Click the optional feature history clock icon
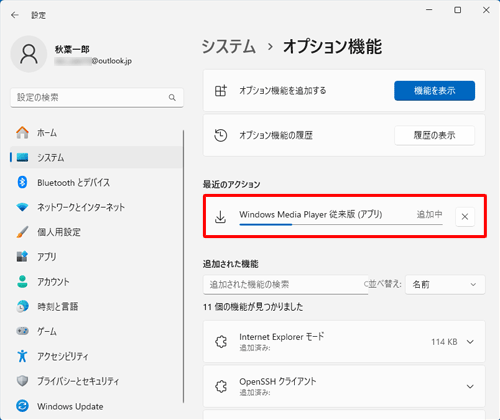This screenshot has height=420, width=500. (221, 135)
